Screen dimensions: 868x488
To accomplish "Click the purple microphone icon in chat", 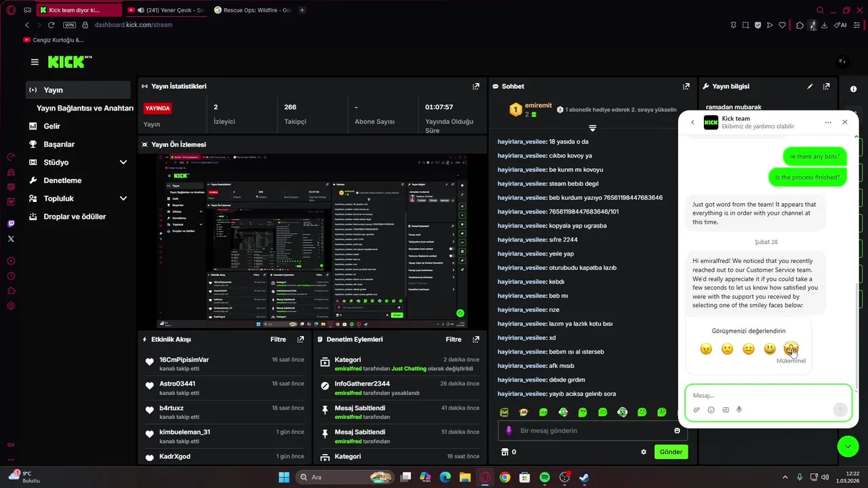I will pyautogui.click(x=509, y=430).
